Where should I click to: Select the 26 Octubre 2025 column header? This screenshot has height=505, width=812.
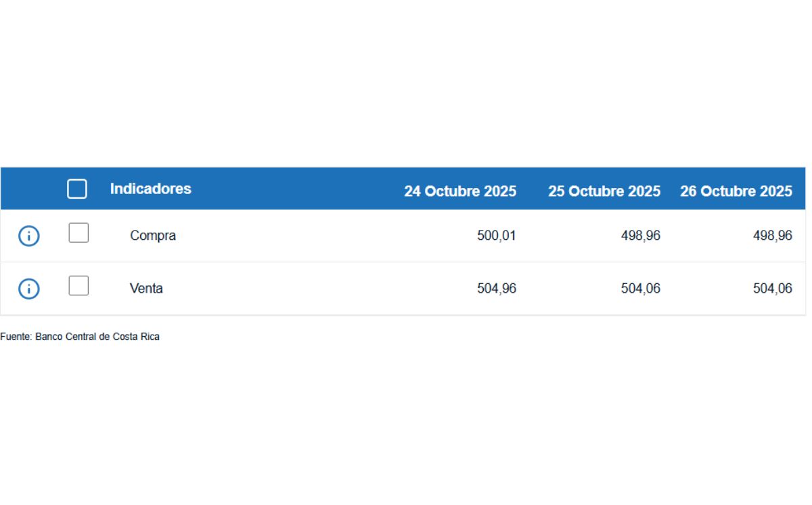(x=736, y=191)
